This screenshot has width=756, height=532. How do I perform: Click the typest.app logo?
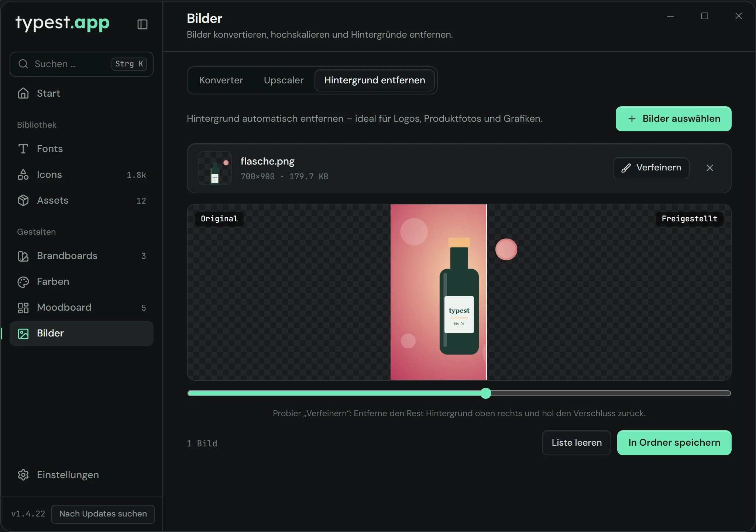point(62,23)
